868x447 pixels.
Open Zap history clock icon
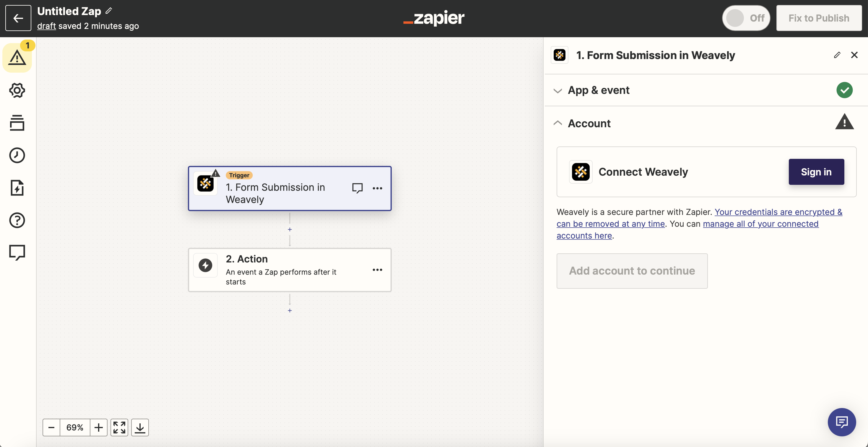point(17,155)
